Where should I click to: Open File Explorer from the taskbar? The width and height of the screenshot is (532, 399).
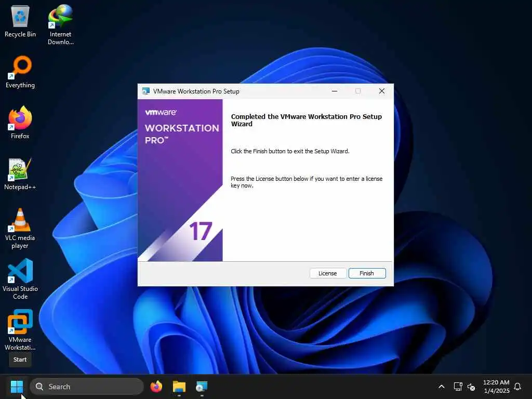[179, 387]
